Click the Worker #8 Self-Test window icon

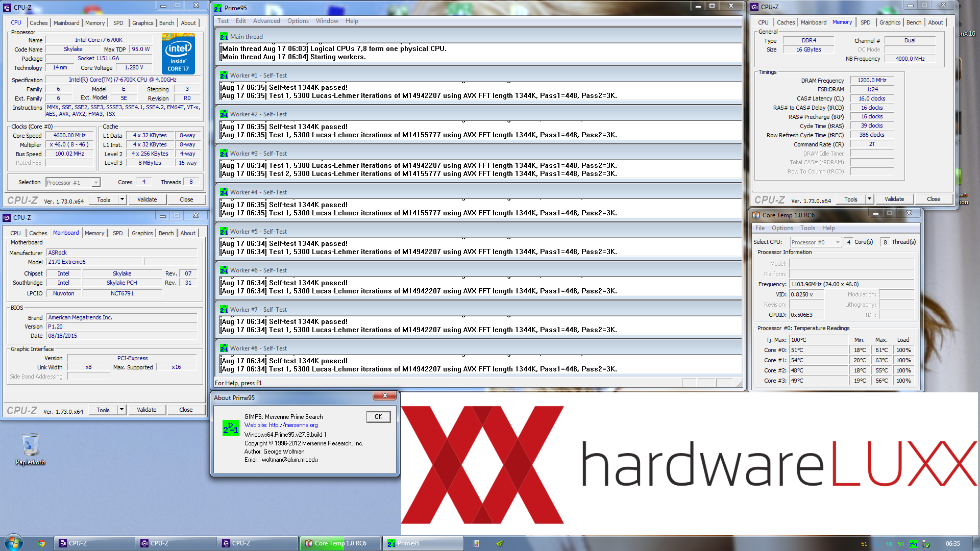[x=224, y=348]
